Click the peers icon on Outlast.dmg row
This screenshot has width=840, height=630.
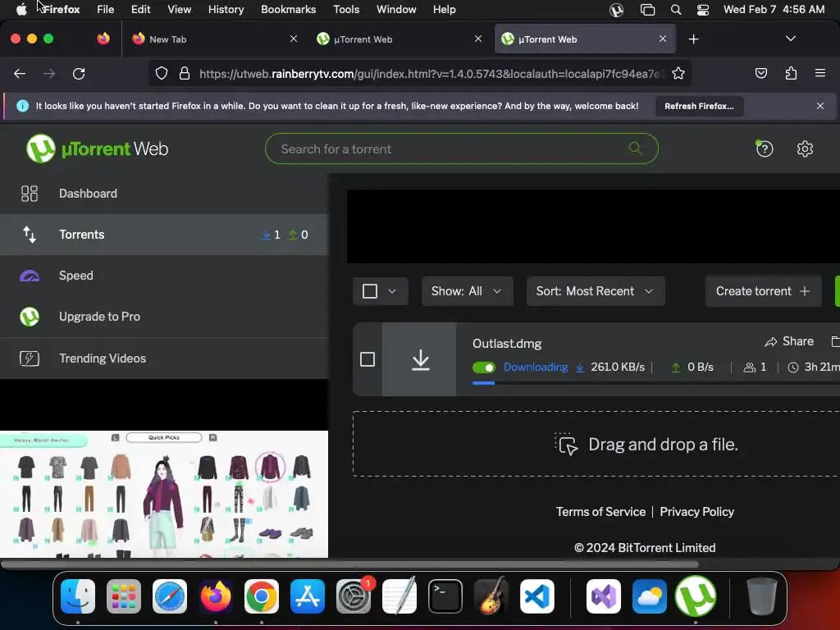pos(750,367)
